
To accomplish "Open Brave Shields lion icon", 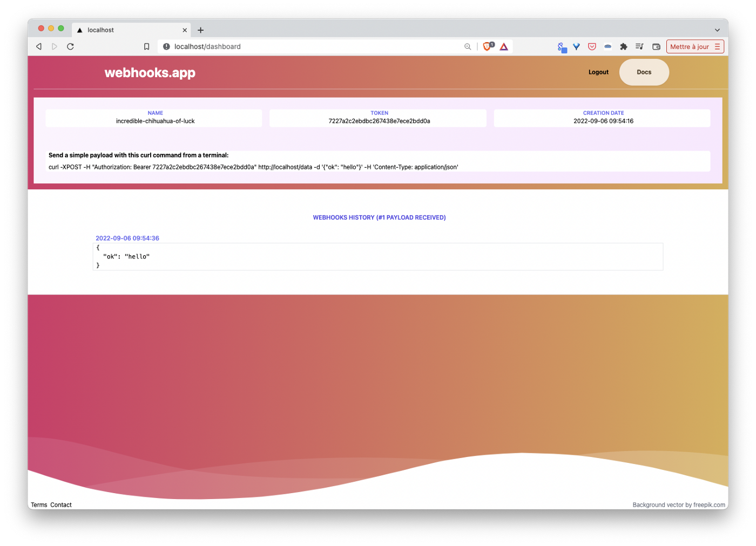I will [x=488, y=46].
